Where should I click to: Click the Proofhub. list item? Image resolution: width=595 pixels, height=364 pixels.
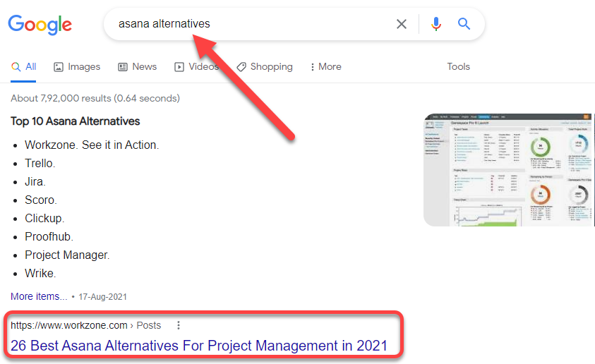tap(49, 236)
